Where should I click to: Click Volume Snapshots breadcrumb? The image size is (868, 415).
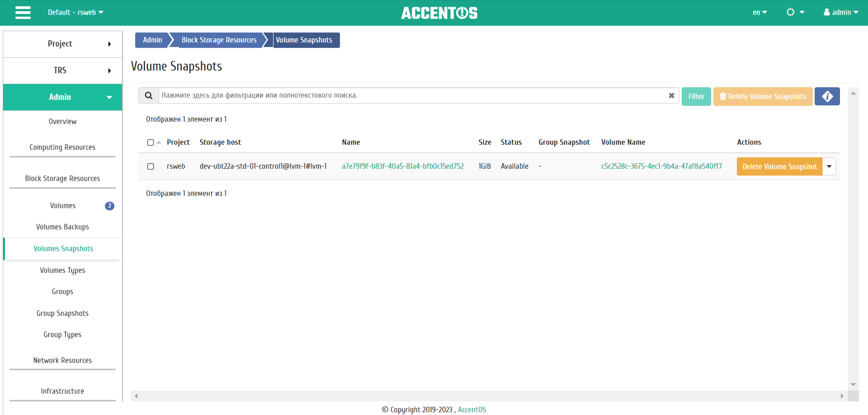coord(304,40)
